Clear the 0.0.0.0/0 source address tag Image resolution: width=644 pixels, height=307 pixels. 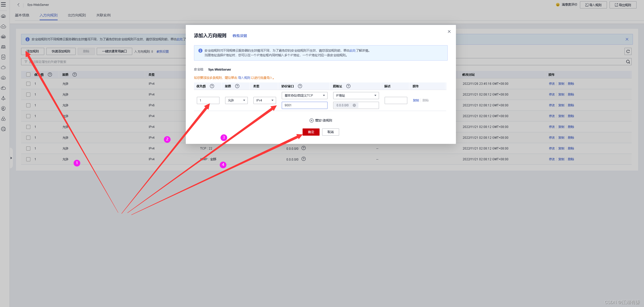pos(354,105)
